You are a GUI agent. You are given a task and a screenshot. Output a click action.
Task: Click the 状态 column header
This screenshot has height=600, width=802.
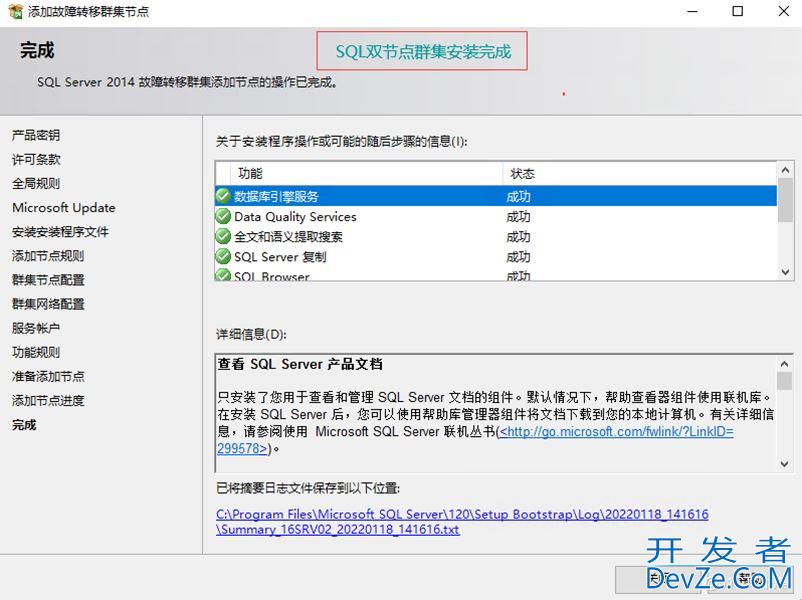[639, 174]
